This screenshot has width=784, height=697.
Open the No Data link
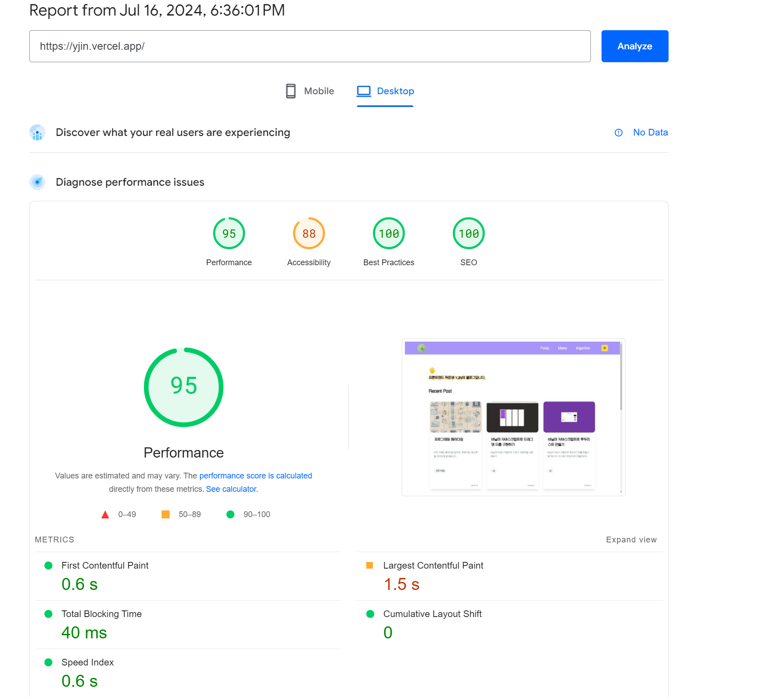point(650,132)
